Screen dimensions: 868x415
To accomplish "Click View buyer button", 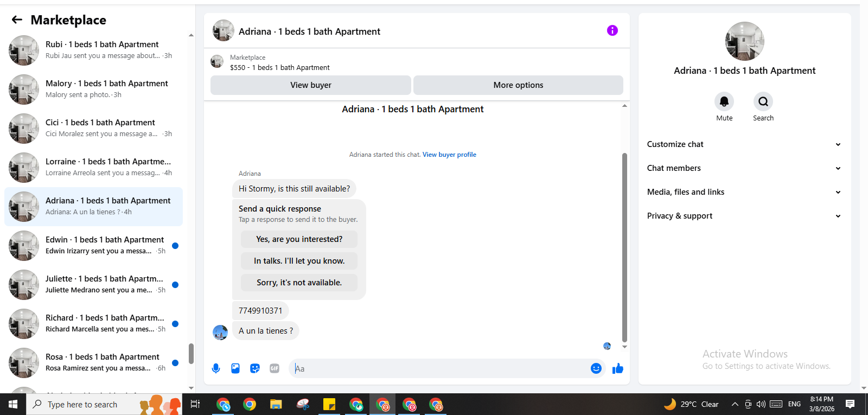I will [x=311, y=85].
